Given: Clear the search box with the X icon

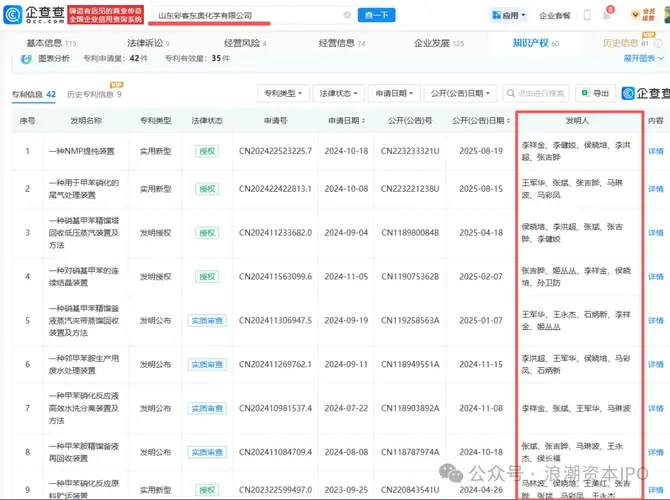Looking at the screenshot, I should click(x=347, y=15).
